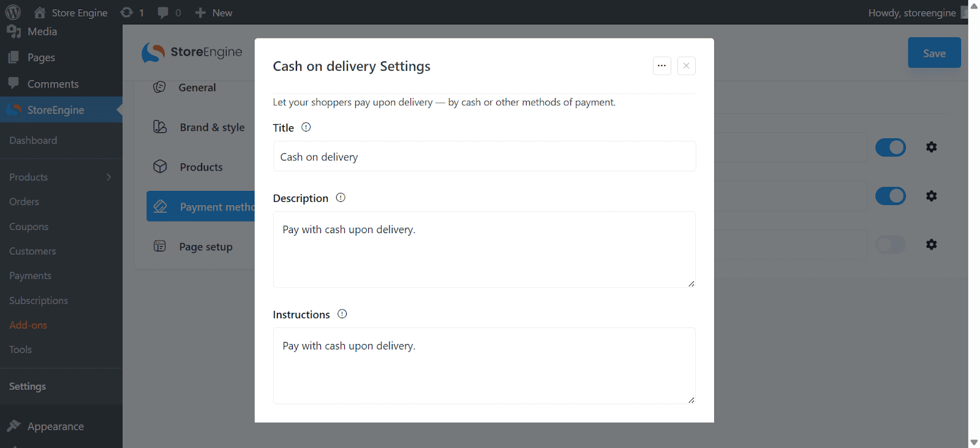980x448 pixels.
Task: Click Howdy, storeengine account menu
Action: click(917, 12)
